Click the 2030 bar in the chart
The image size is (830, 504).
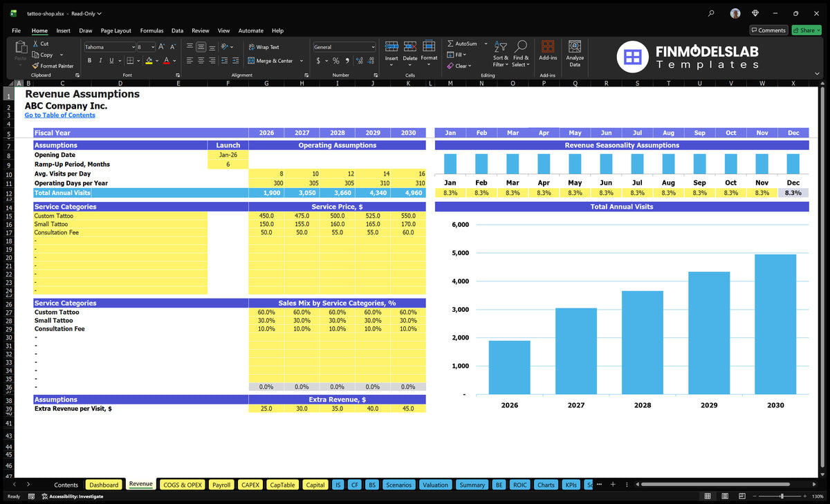click(x=775, y=324)
